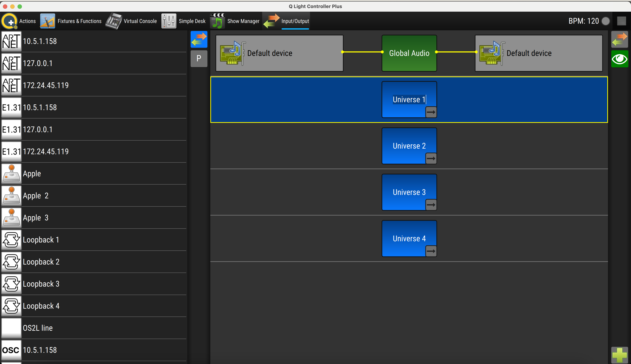Screen dimensions: 631x364
Task: Switch to Fixtures & Functions tab
Action: [x=71, y=21]
